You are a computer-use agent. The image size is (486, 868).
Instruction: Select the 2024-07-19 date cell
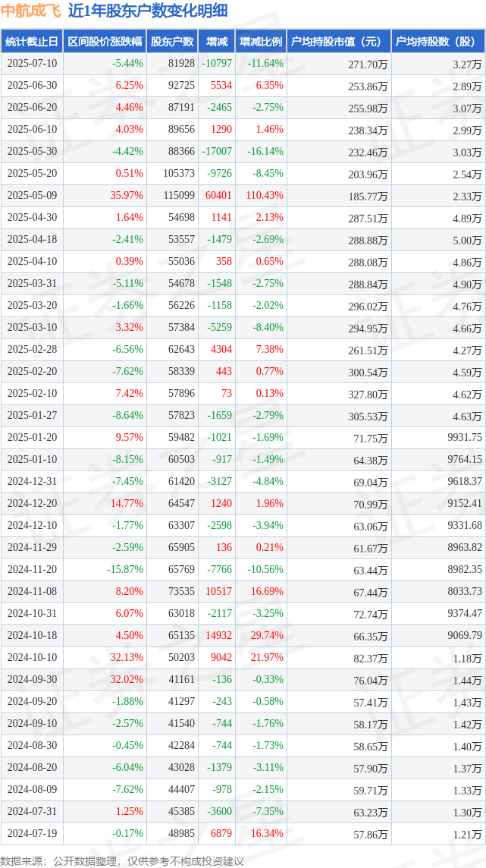(x=32, y=834)
